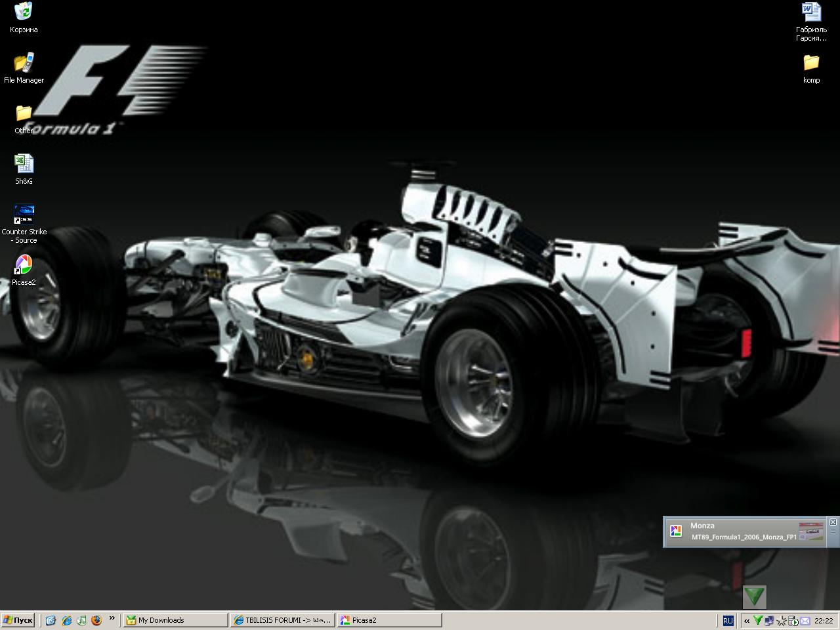The height and width of the screenshot is (630, 840).
Task: Select the File Manager desktop icon
Action: point(24,68)
